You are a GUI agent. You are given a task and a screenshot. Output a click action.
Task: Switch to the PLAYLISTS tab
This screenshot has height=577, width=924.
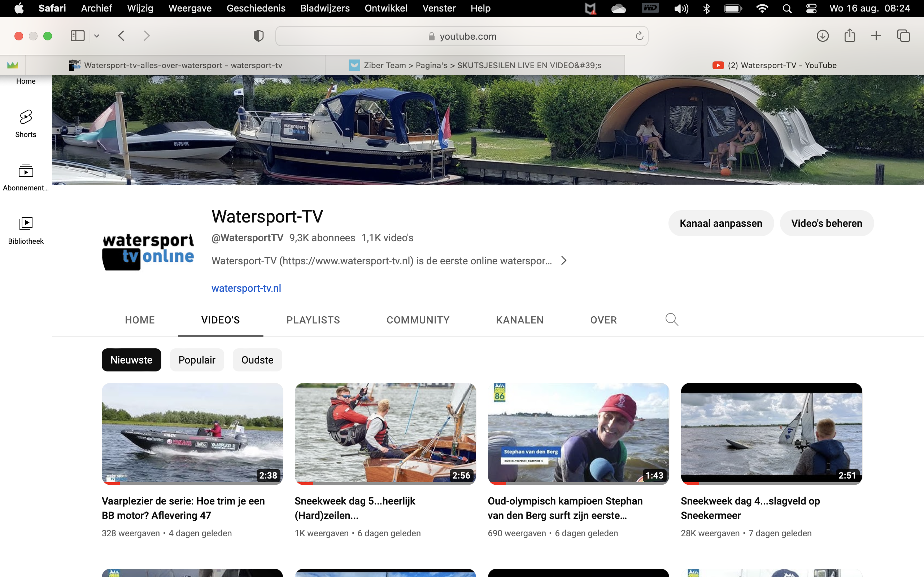click(x=313, y=320)
